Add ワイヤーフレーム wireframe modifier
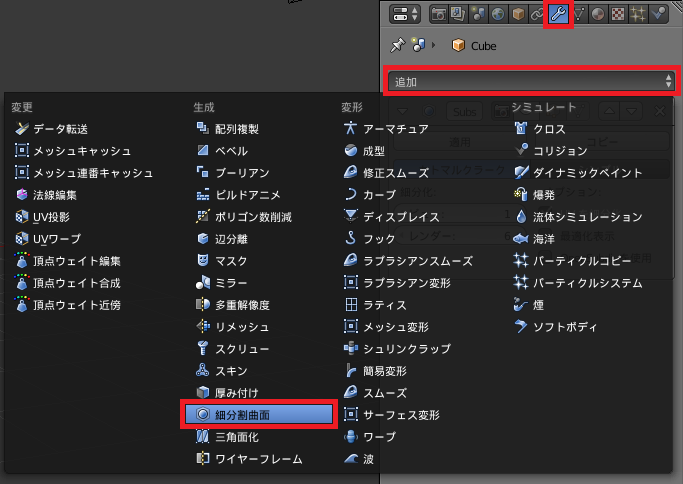The image size is (683, 484). coord(249,458)
